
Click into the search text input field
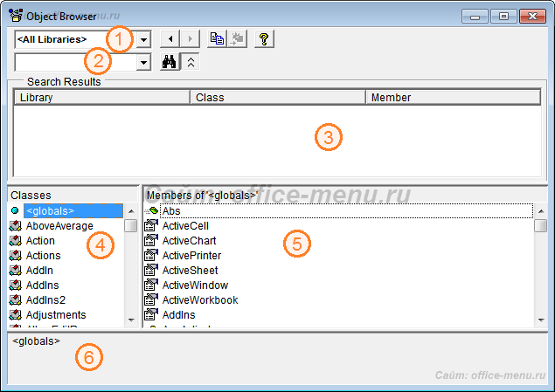(75, 63)
